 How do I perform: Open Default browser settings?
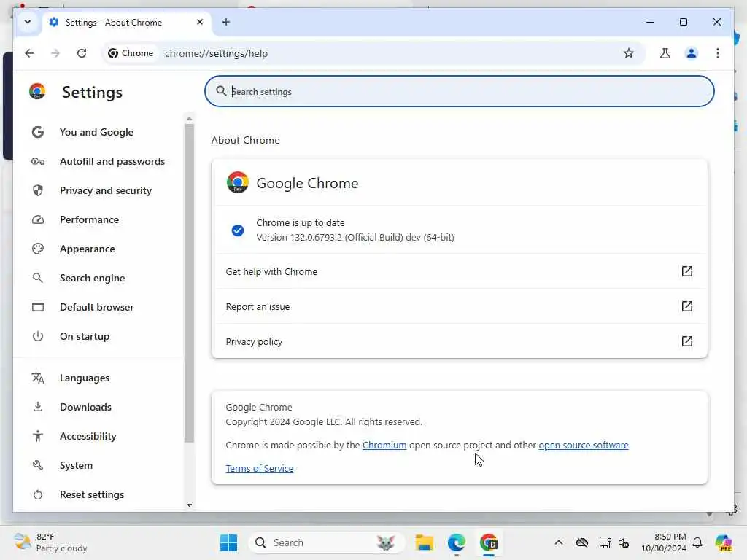pos(98,307)
